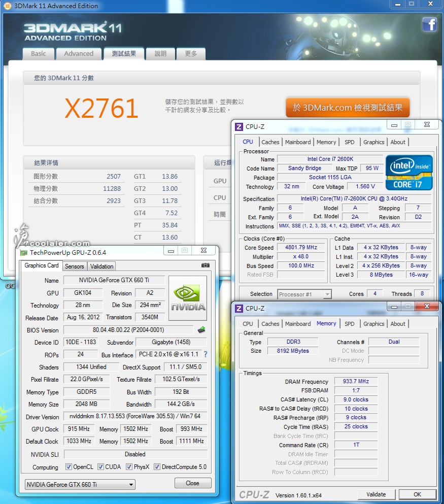Image resolution: width=444 pixels, height=504 pixels.
Task: Open SPD tab in lower CPU-Z window
Action: pyautogui.click(x=349, y=324)
